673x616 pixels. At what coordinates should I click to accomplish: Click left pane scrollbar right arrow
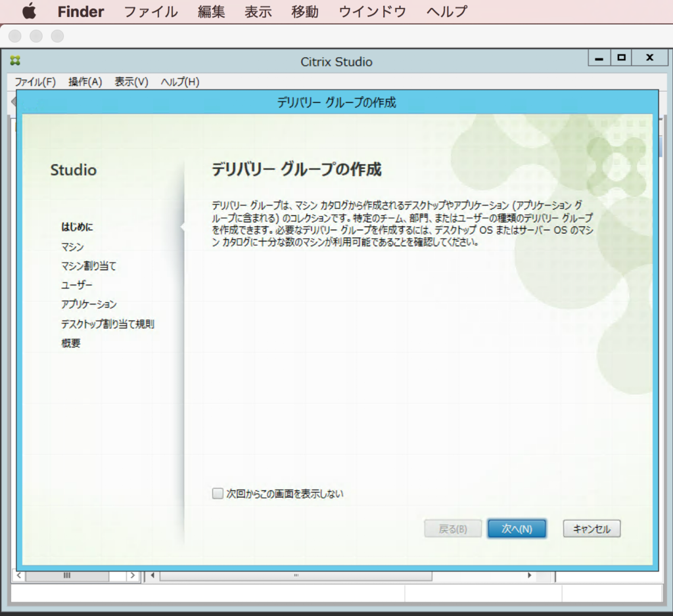point(133,575)
